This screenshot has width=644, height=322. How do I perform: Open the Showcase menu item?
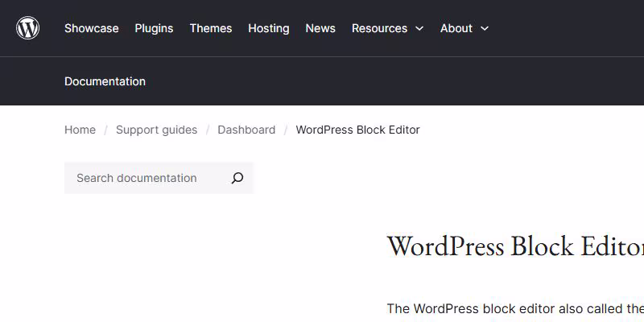tap(92, 28)
